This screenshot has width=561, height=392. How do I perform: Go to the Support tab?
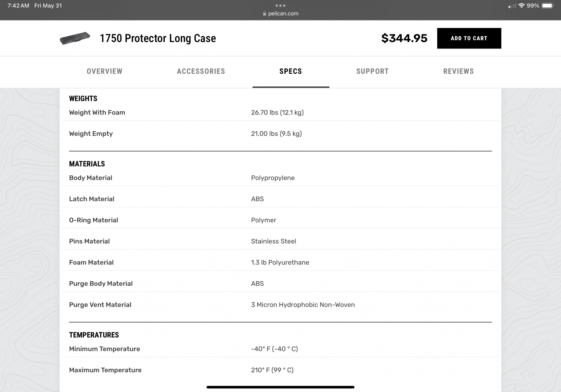tap(373, 71)
